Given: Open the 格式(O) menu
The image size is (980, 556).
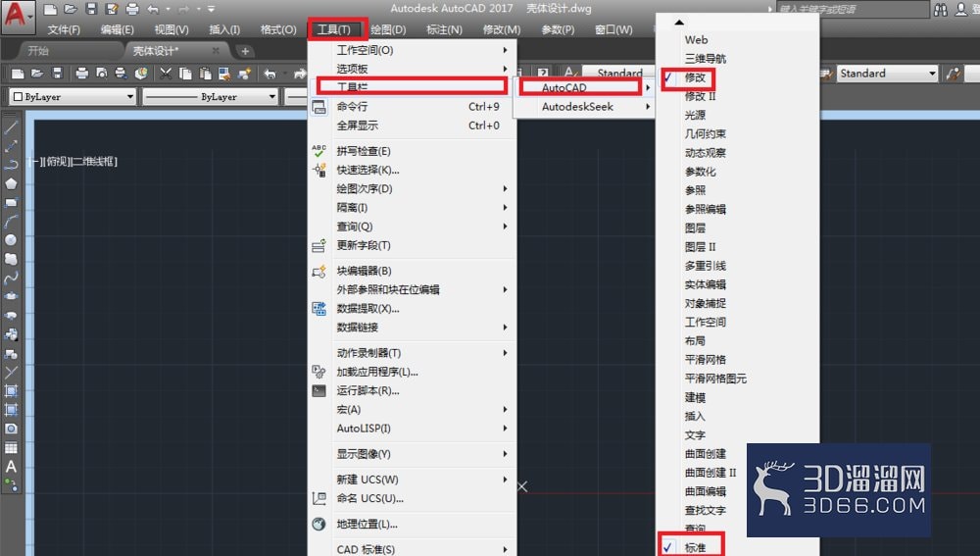Looking at the screenshot, I should point(278,29).
